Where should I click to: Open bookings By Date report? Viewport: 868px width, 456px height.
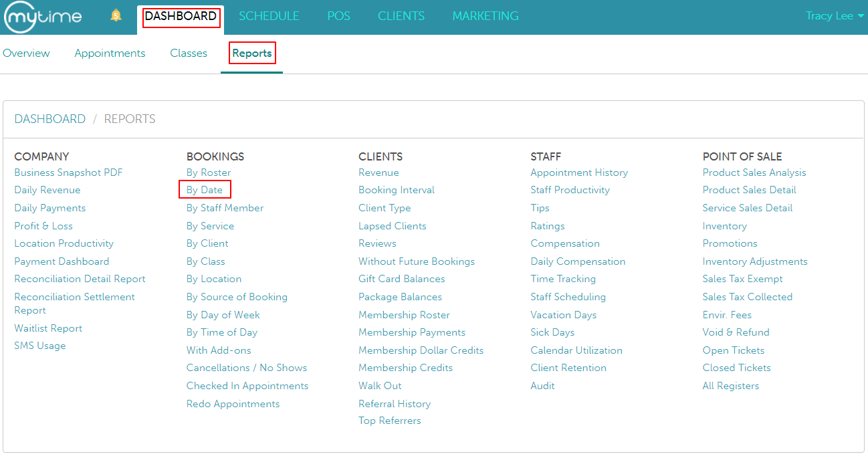[x=205, y=190]
